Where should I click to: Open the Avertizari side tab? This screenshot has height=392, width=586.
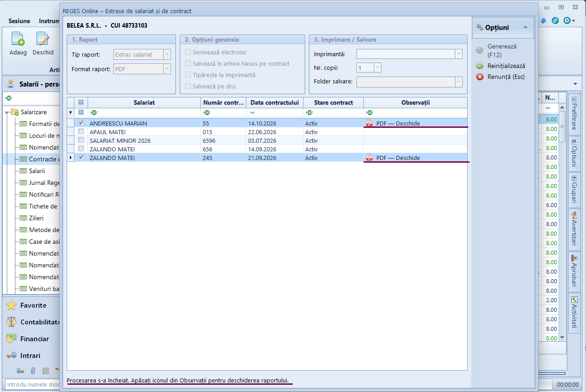(574, 229)
